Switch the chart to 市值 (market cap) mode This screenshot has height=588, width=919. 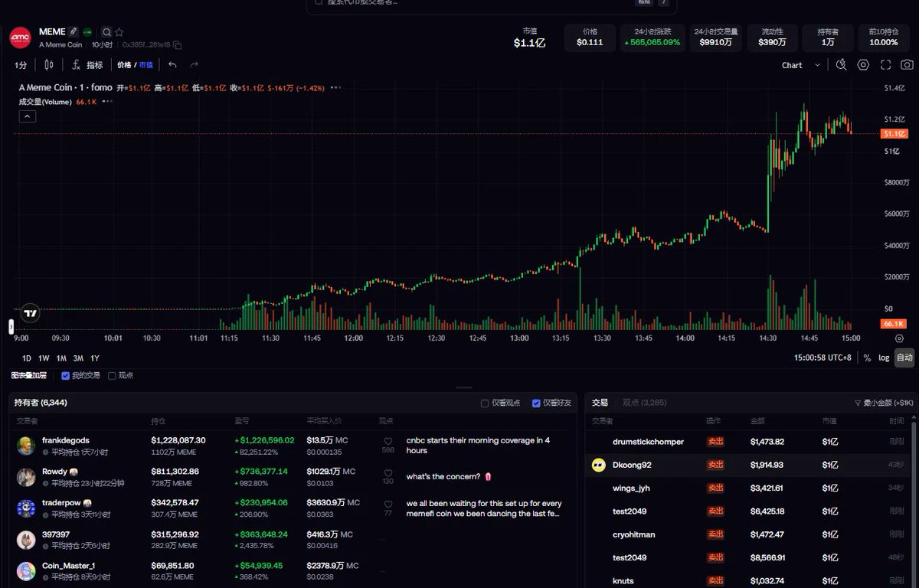(x=146, y=65)
